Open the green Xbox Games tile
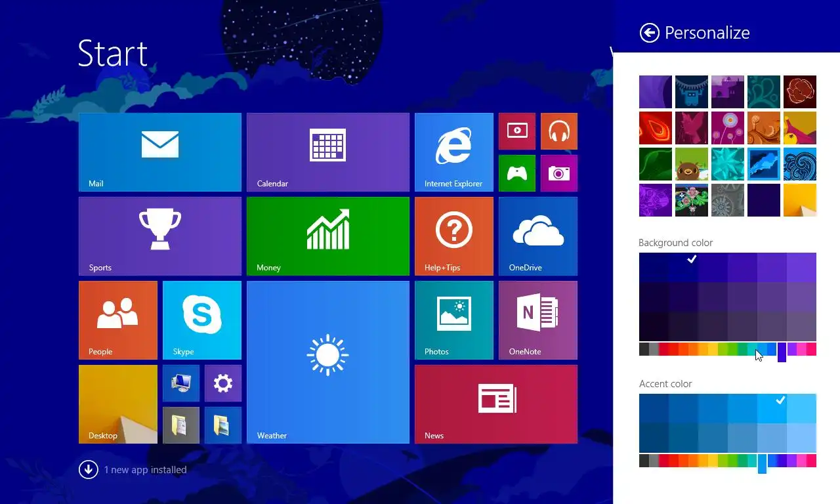Viewport: 840px width, 504px height. pyautogui.click(x=517, y=173)
